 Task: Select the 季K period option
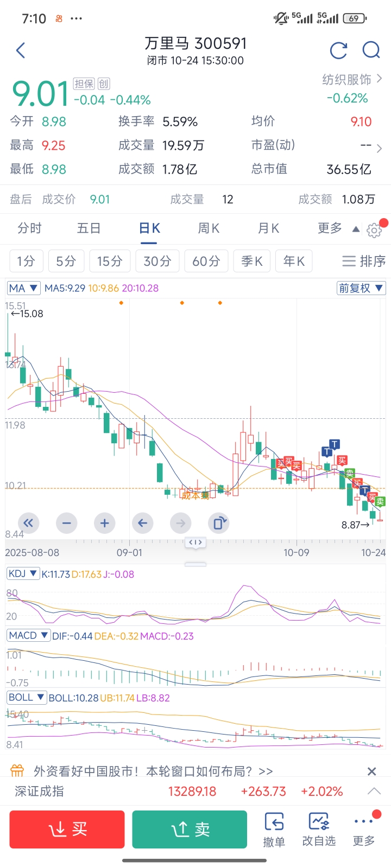click(x=252, y=261)
